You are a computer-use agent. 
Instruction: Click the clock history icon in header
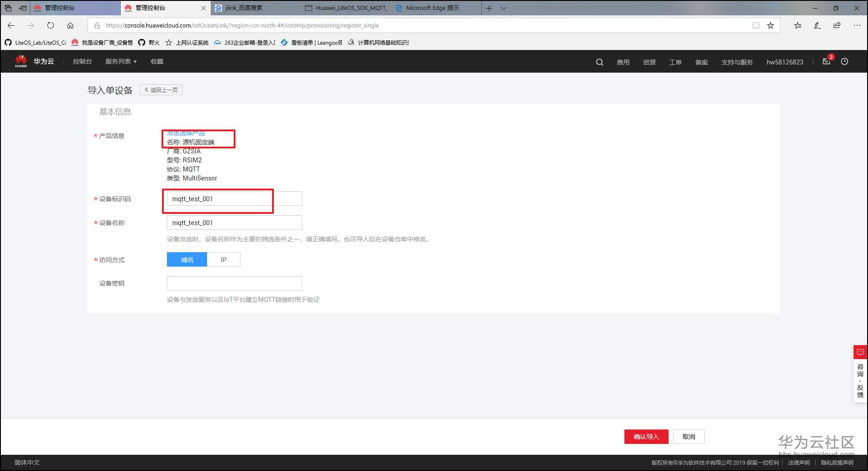(x=845, y=61)
